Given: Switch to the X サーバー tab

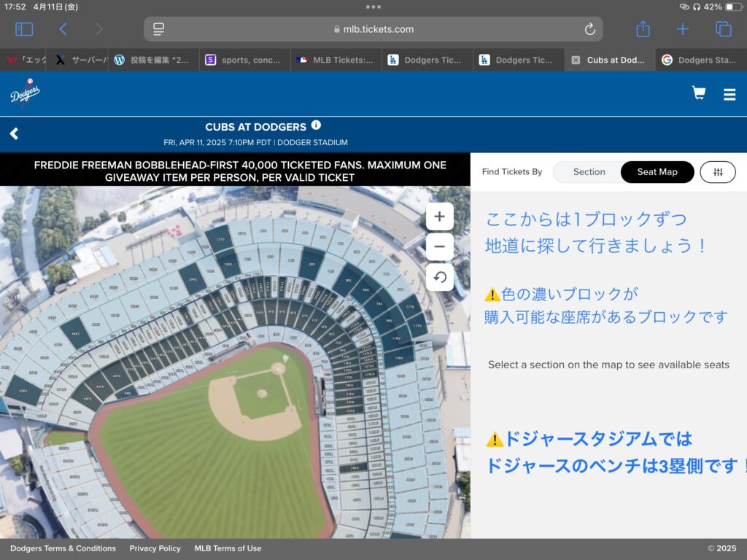Looking at the screenshot, I should coord(77,60).
